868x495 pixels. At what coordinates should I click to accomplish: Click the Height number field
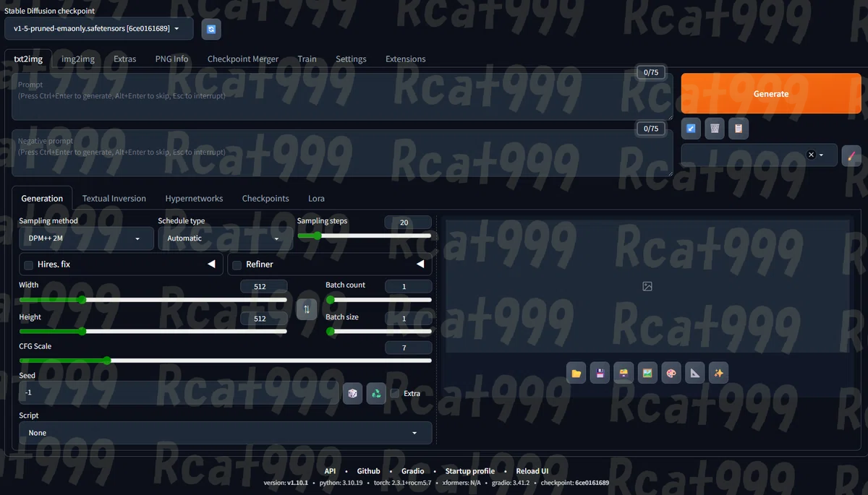[264, 318]
